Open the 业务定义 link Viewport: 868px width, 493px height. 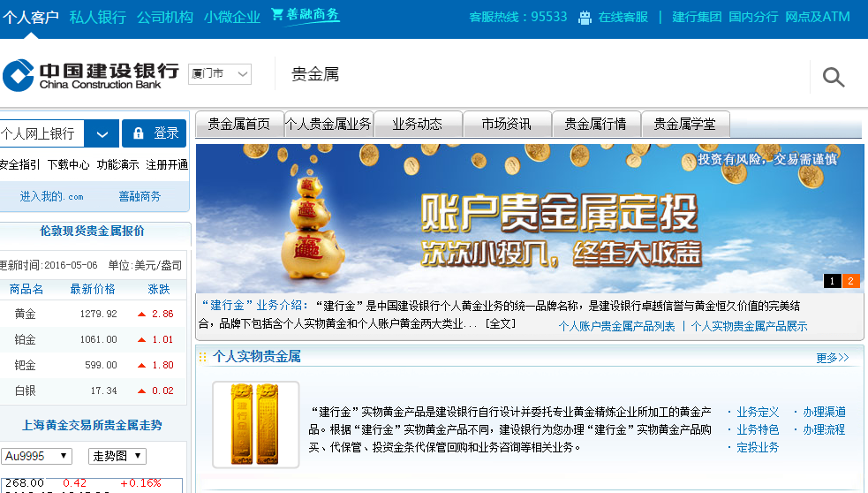click(758, 412)
